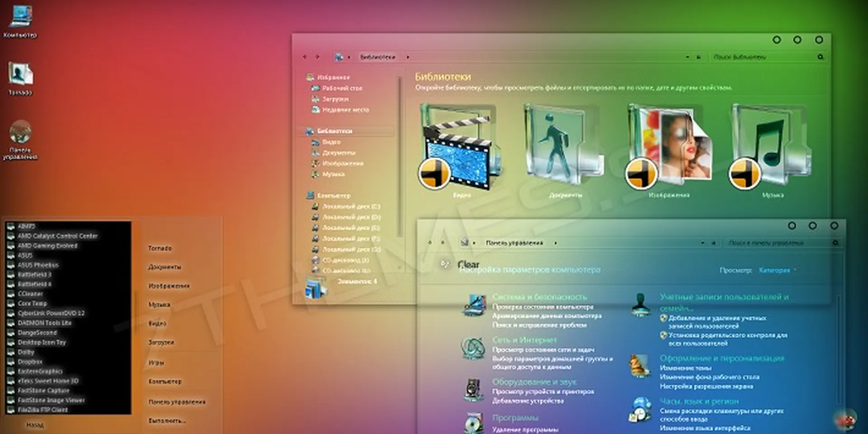This screenshot has width=868, height=434.
Task: Refresh the Библиотеки window address bar
Action: click(698, 57)
